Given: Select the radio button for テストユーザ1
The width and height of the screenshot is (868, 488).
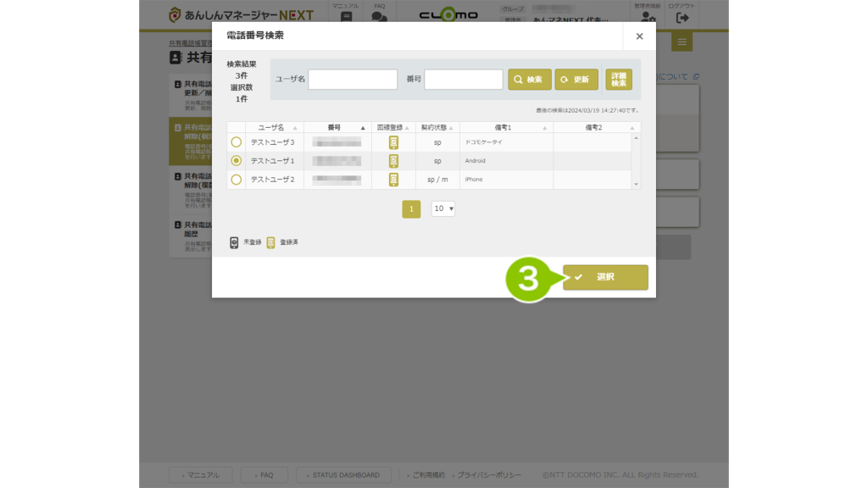Looking at the screenshot, I should pyautogui.click(x=236, y=160).
